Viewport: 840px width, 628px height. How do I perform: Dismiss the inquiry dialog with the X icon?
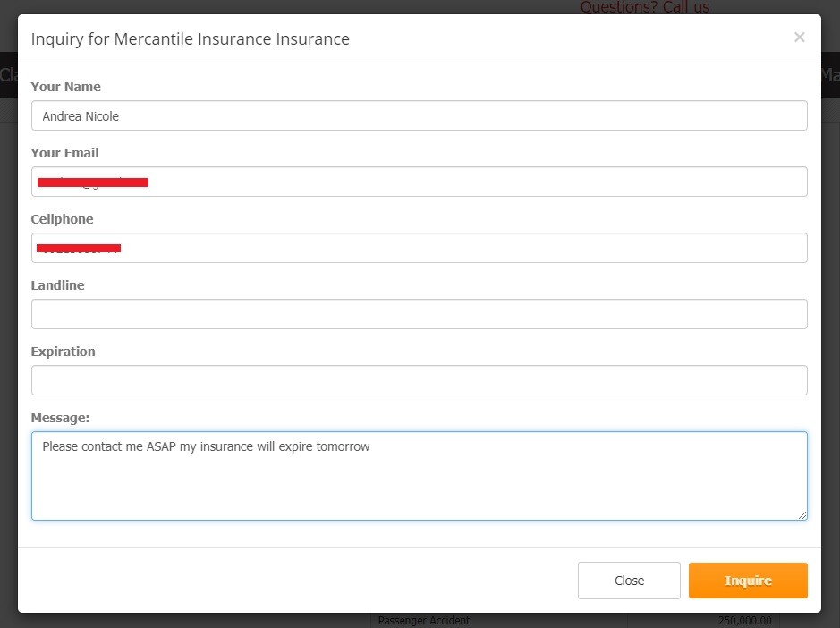(x=799, y=37)
